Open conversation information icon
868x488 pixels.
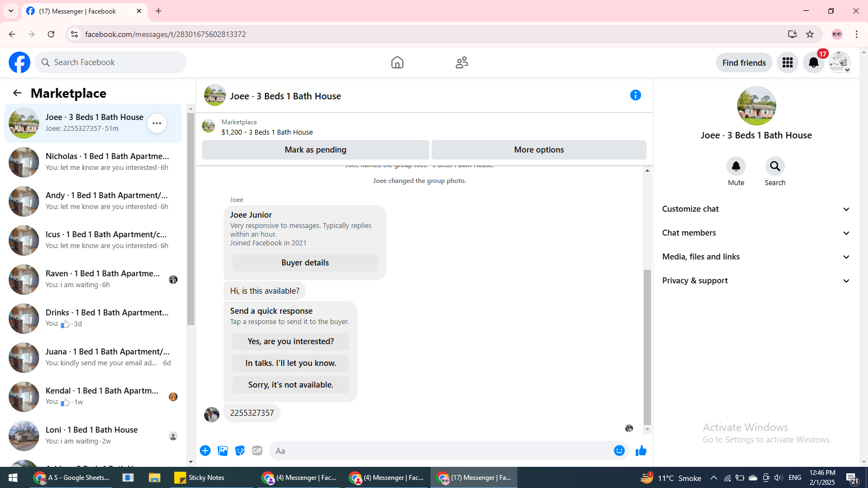coord(636,95)
